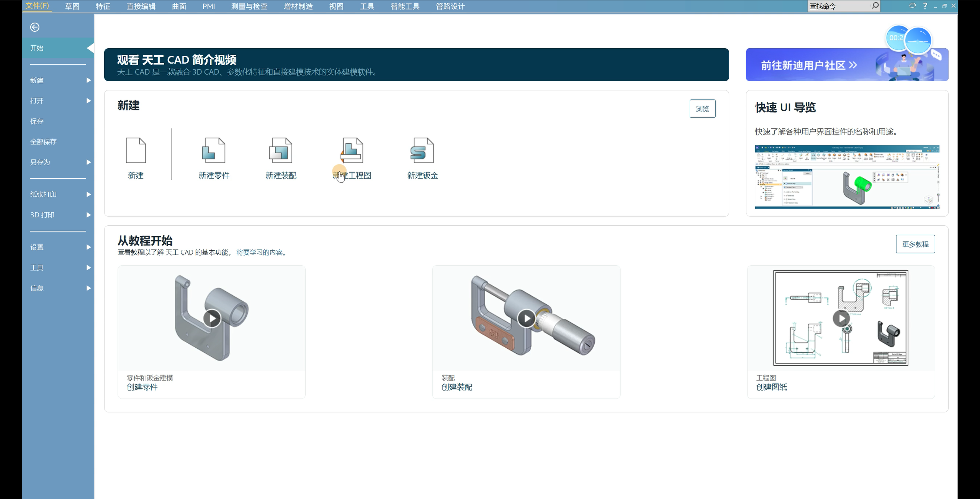Image resolution: width=980 pixels, height=499 pixels.
Task: Switch to the 曲面 ribbon tab
Action: point(179,6)
